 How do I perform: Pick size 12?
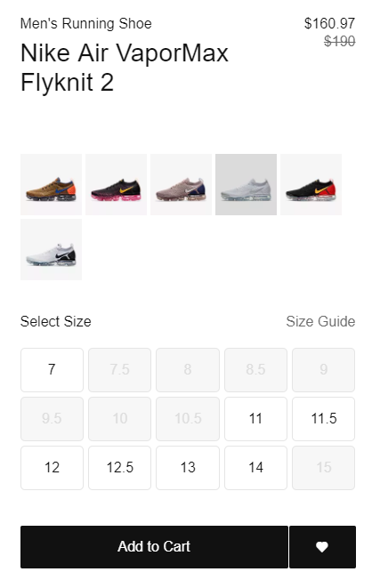coord(52,468)
